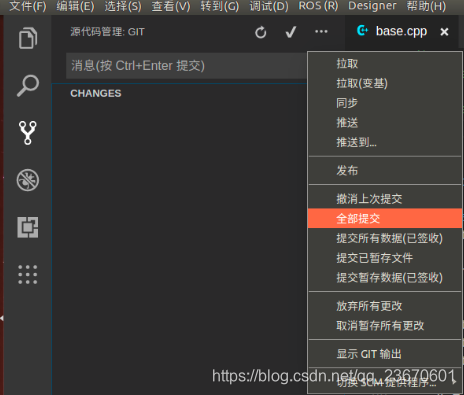
Task: Select the 同步 menu entry
Action: point(385,103)
